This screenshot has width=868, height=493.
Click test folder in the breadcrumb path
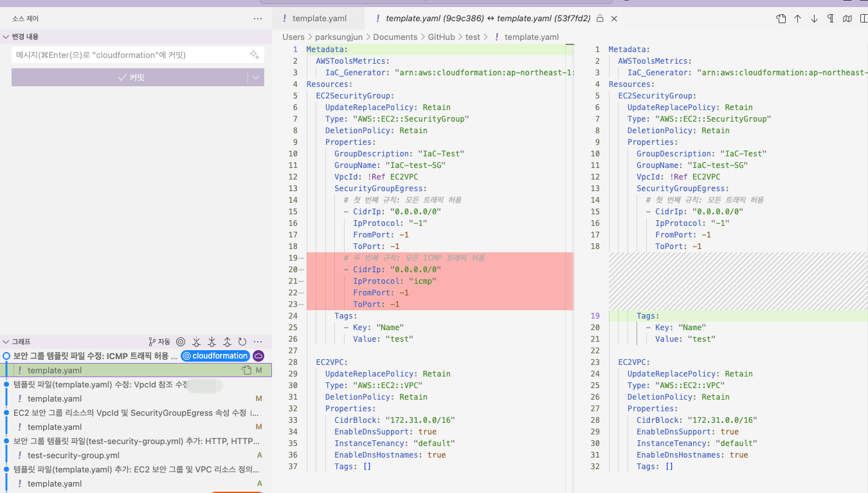click(x=473, y=37)
